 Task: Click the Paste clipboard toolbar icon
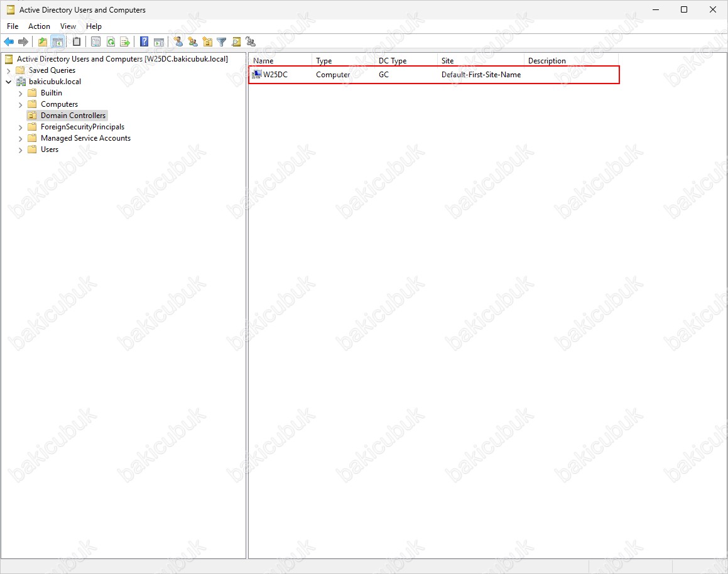point(77,41)
